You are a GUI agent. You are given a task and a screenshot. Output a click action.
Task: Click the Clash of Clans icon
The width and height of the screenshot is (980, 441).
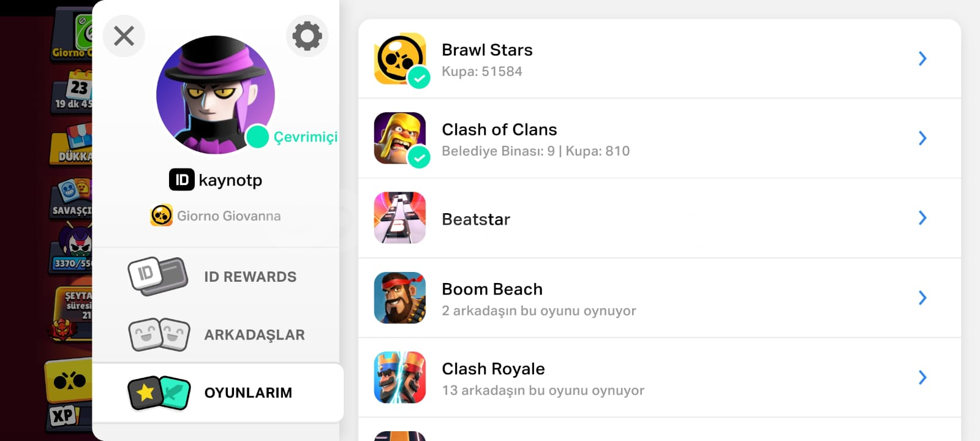400,138
